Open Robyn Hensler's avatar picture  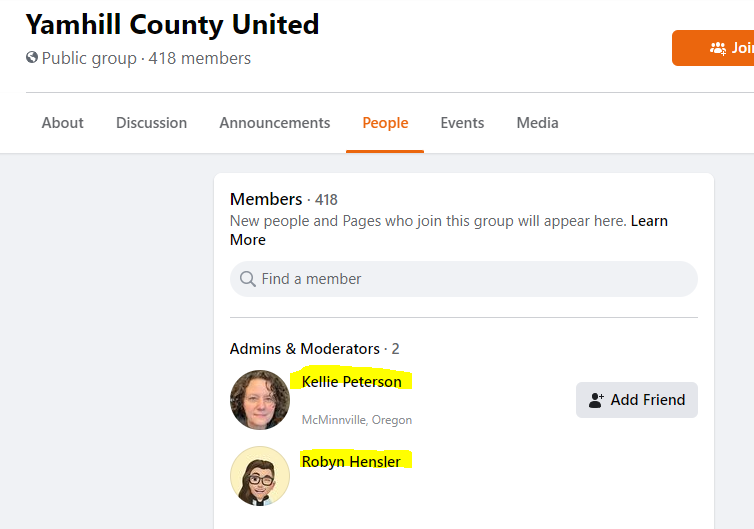point(260,476)
